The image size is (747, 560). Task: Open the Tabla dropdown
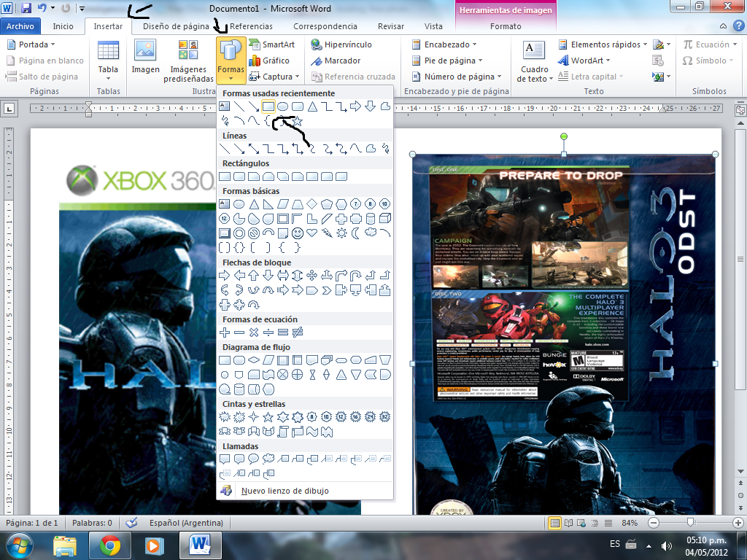tap(108, 61)
